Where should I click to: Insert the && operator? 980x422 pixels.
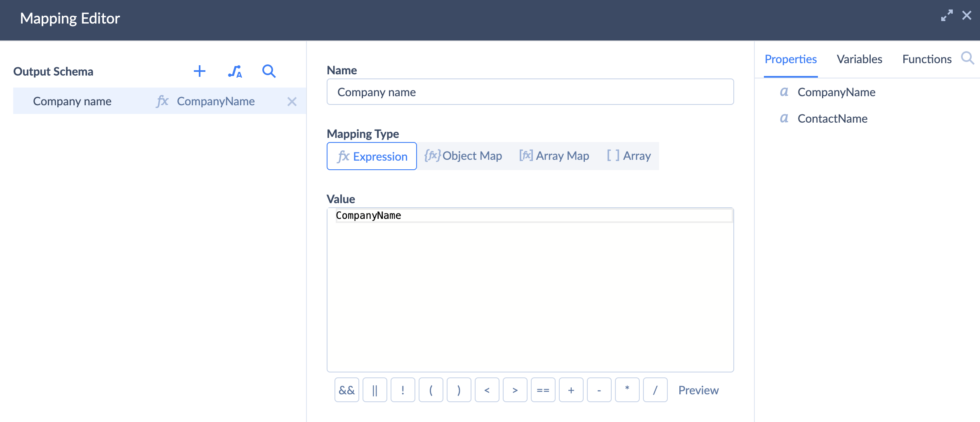[347, 390]
